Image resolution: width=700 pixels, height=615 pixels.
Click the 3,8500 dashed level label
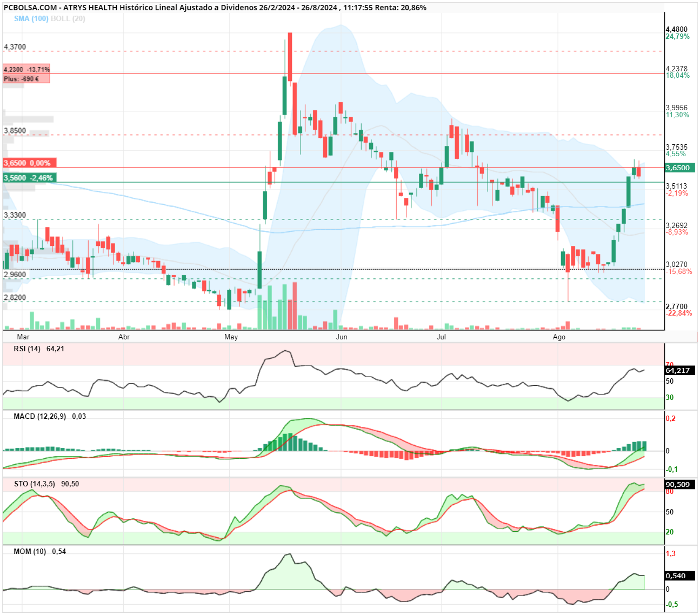pos(15,131)
